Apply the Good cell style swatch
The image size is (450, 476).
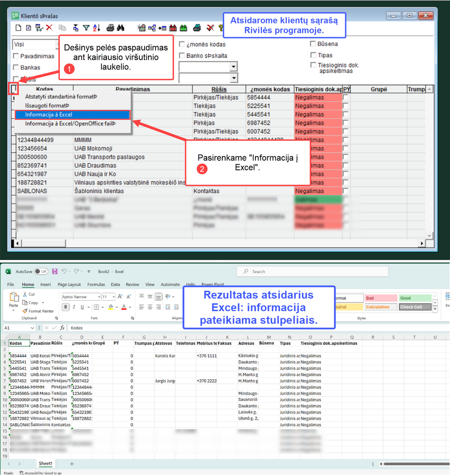pyautogui.click(x=415, y=298)
